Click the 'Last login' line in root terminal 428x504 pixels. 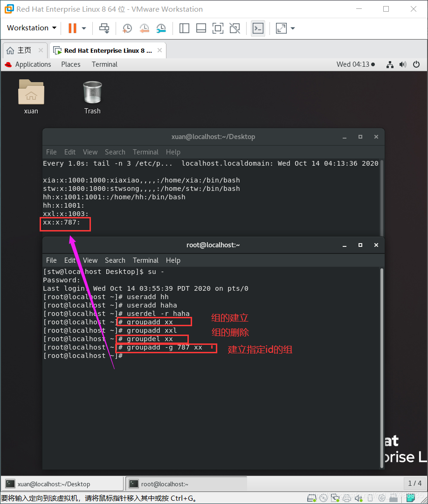pyautogui.click(x=145, y=289)
